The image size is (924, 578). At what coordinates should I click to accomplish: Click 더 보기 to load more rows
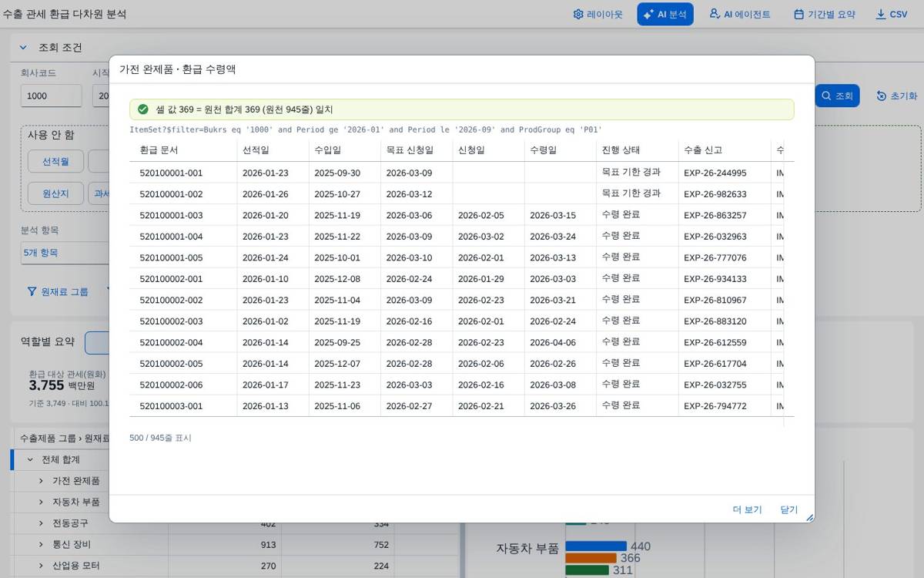(747, 509)
